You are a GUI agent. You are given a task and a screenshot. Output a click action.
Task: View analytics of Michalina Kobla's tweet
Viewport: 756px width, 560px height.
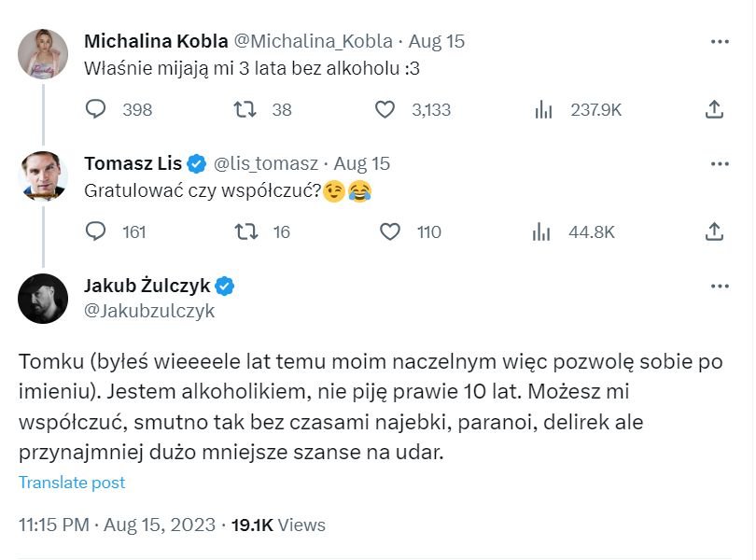[x=543, y=109]
